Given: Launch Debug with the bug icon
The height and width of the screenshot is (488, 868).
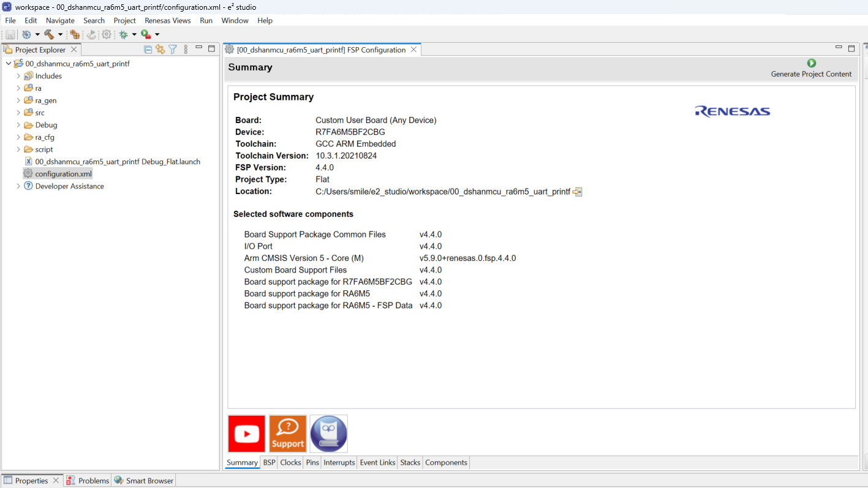Looking at the screenshot, I should 123,35.
